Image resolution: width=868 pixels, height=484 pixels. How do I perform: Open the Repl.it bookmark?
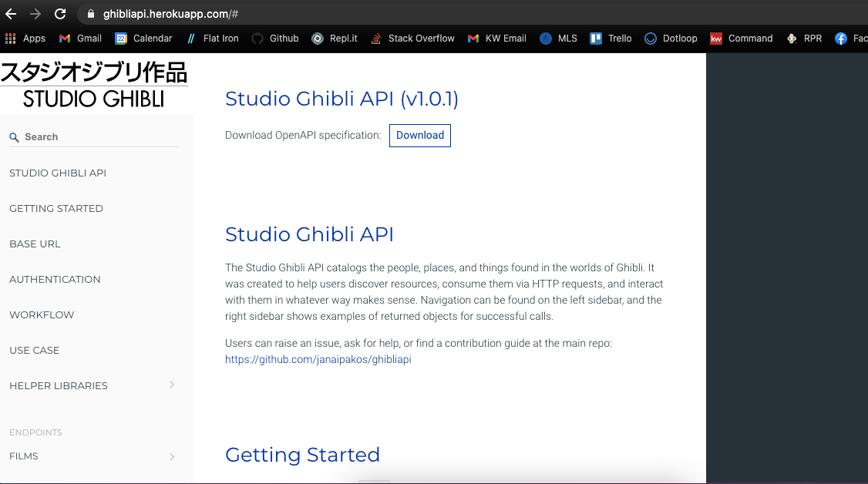335,39
